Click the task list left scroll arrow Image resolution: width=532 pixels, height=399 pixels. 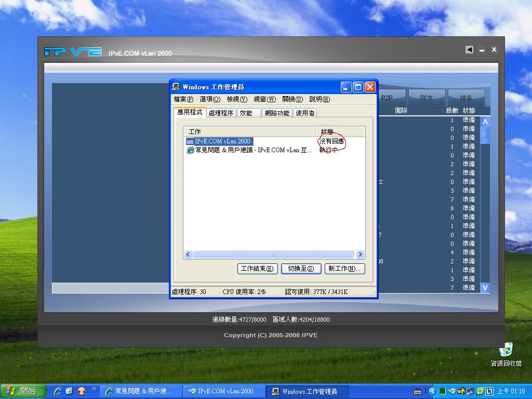tap(188, 254)
